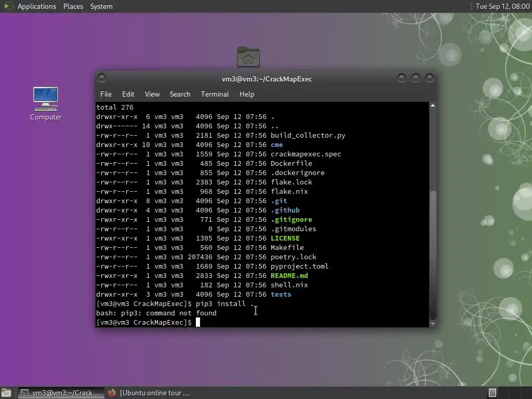The image size is (532, 399).
Task: Click the Firefox icon of Ubuntu online tour task
Action: click(112, 393)
